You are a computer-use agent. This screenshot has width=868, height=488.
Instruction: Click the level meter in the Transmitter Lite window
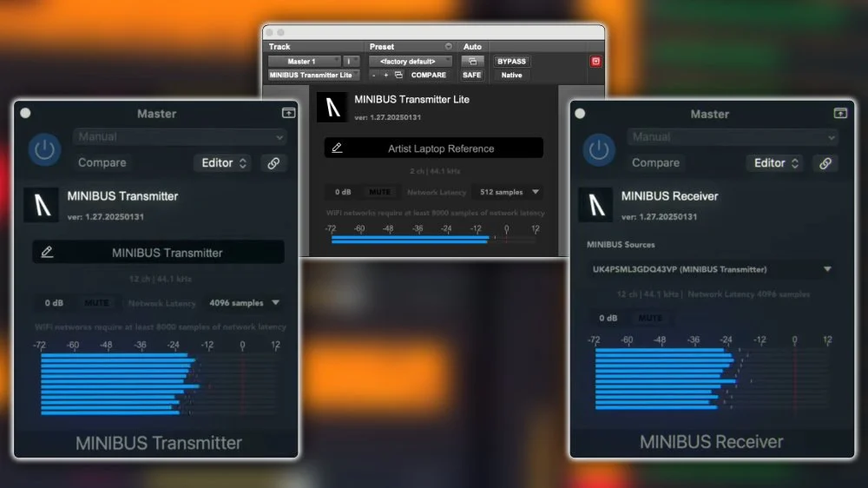[x=433, y=239]
